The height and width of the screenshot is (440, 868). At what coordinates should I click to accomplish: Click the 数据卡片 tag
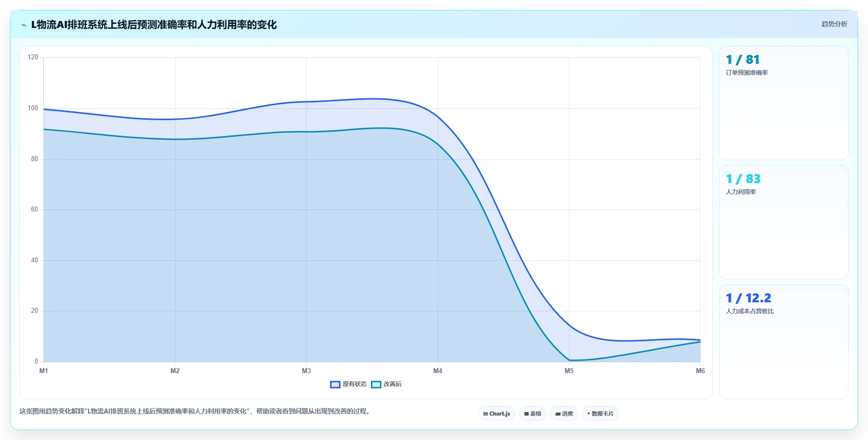(600, 414)
